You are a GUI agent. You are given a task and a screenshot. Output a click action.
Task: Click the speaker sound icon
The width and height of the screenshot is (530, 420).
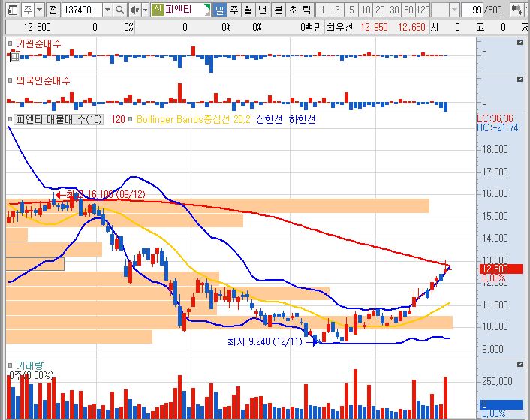click(x=134, y=10)
